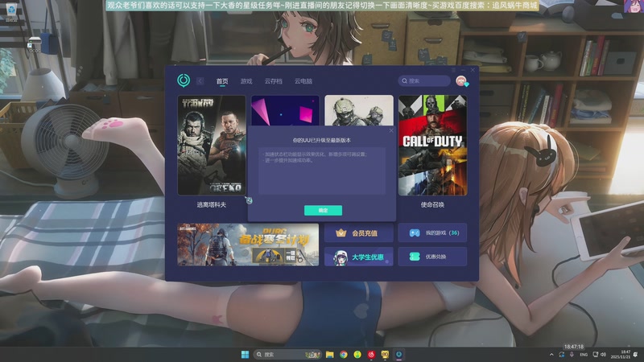Click the 使命召唤 title text
644x362 pixels.
coord(432,204)
